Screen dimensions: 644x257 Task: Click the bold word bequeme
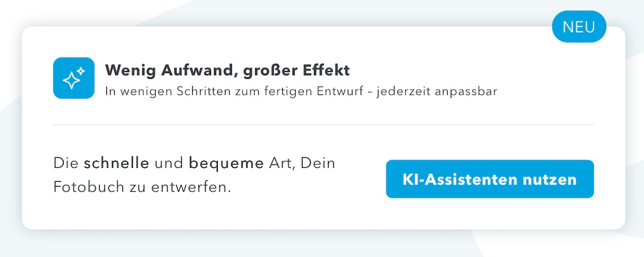click(x=226, y=163)
